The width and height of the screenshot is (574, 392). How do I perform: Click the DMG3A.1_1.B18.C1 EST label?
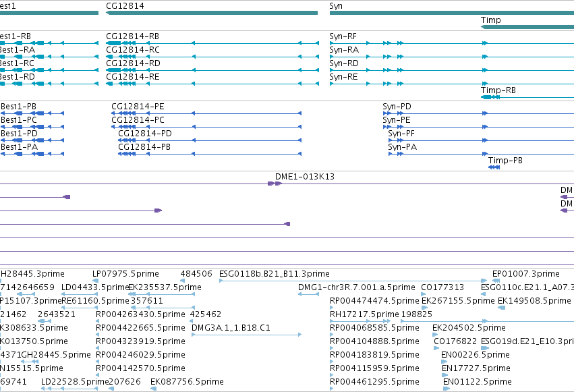pyautogui.click(x=231, y=328)
